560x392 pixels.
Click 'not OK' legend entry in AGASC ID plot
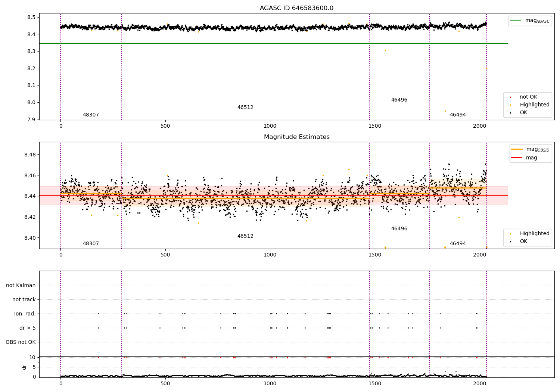(x=528, y=97)
